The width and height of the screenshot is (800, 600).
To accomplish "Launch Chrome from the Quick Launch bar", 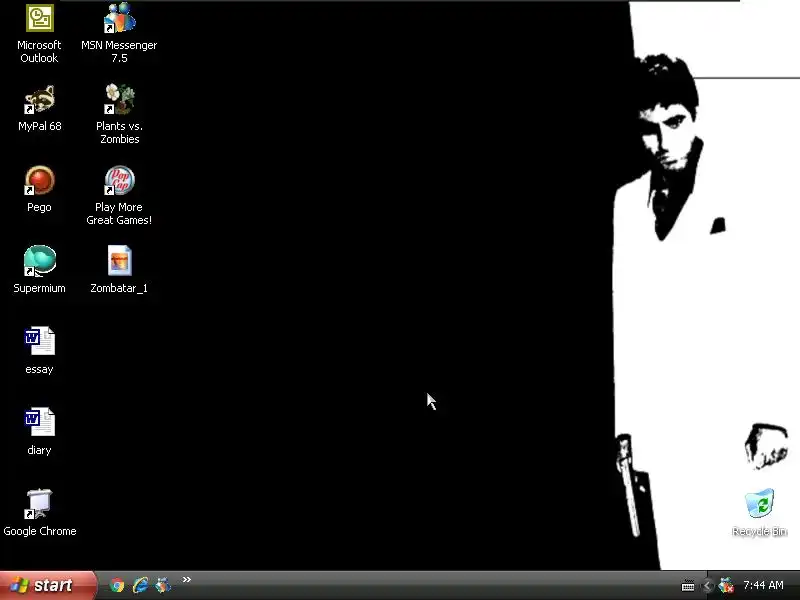I will (x=117, y=585).
